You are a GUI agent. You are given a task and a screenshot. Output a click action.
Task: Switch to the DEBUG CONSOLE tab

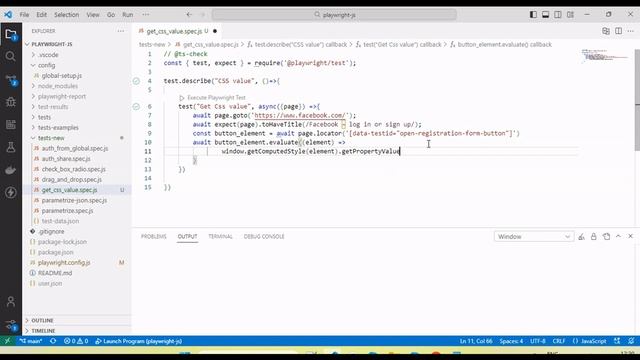click(x=264, y=237)
